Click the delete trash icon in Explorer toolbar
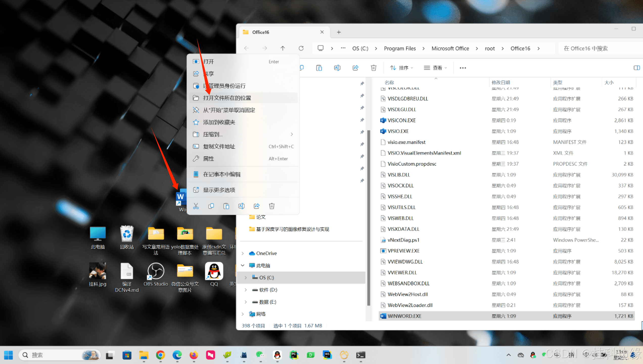This screenshot has width=643, height=364. tap(374, 68)
